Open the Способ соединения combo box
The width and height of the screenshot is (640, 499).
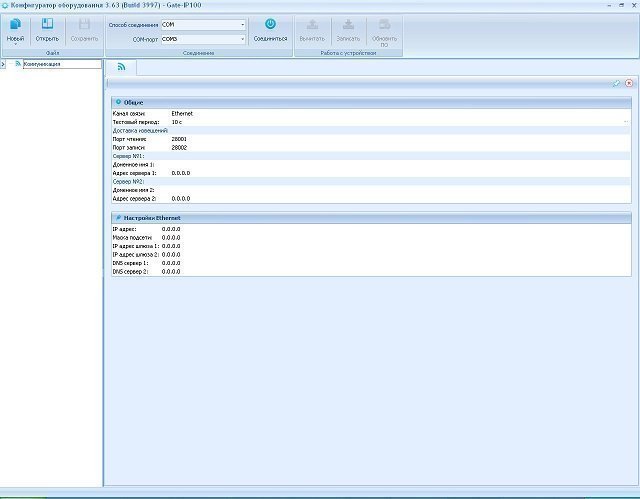coord(203,25)
